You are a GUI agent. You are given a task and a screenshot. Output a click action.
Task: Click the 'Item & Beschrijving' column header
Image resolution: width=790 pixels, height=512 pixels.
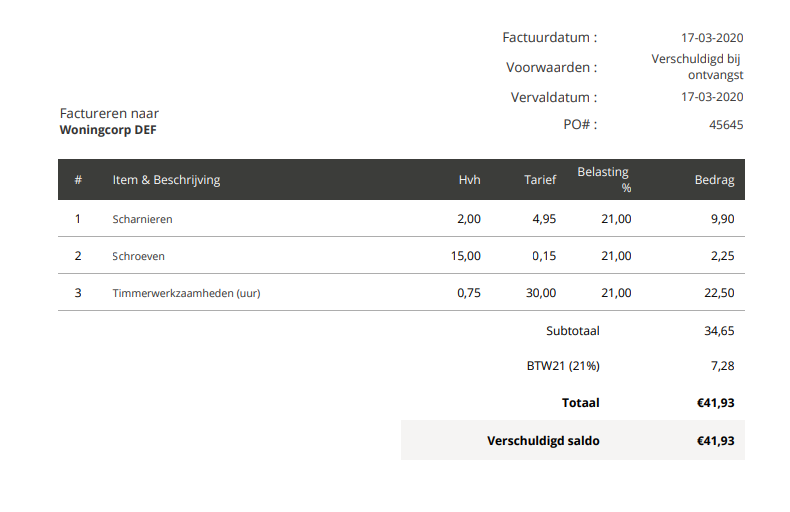(166, 180)
